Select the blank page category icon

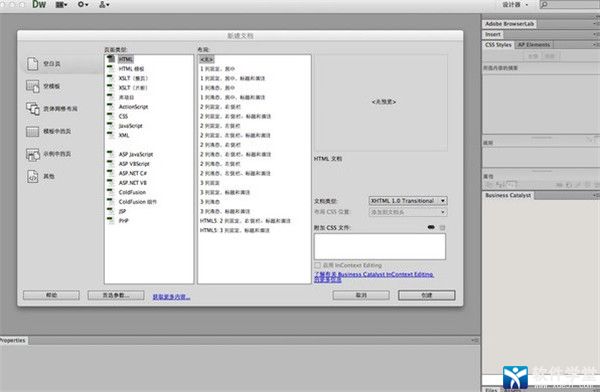click(33, 64)
